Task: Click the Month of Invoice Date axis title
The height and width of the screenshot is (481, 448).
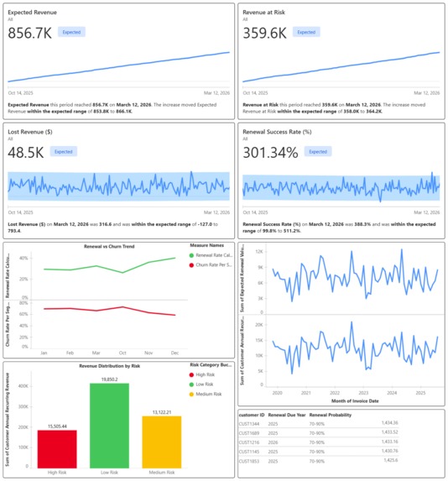Action: click(355, 401)
